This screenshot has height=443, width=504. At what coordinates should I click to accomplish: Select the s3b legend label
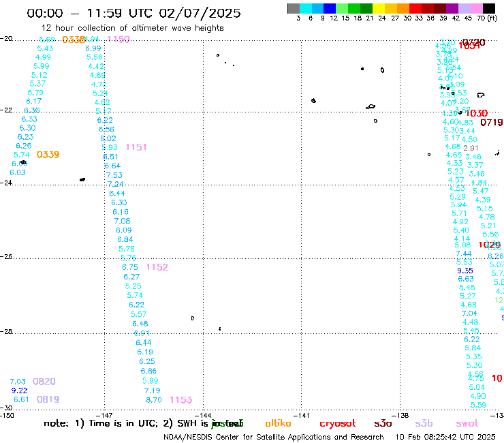[x=424, y=424]
